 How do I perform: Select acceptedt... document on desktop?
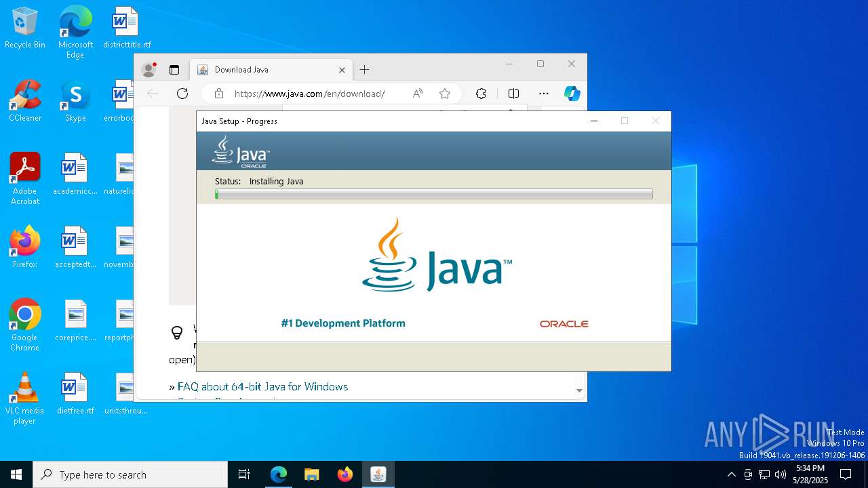click(75, 248)
